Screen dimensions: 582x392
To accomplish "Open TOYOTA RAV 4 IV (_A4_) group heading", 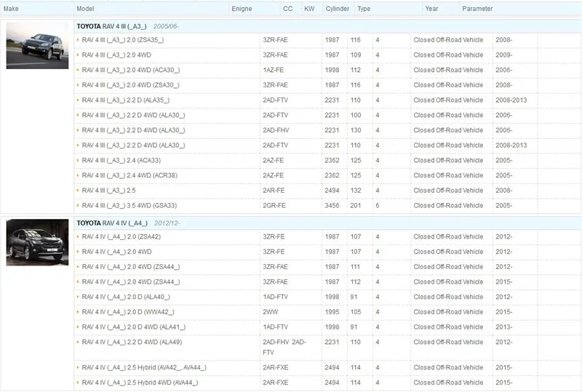I will point(112,223).
